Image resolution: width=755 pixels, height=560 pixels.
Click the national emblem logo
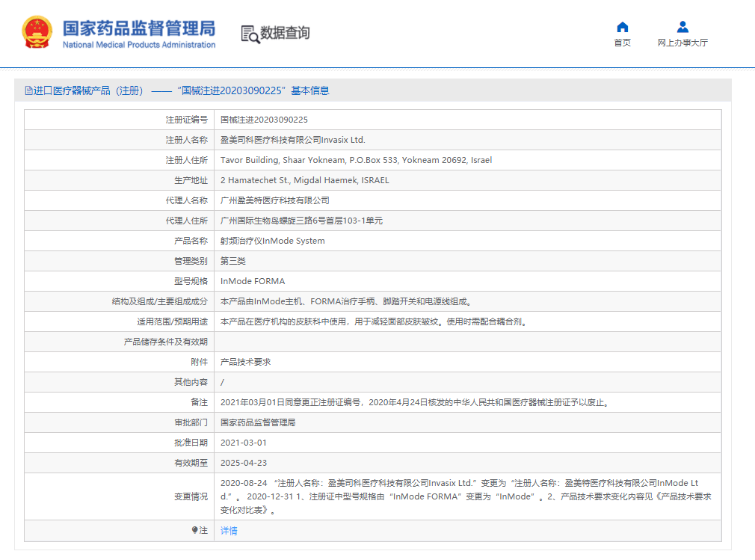coord(37,32)
